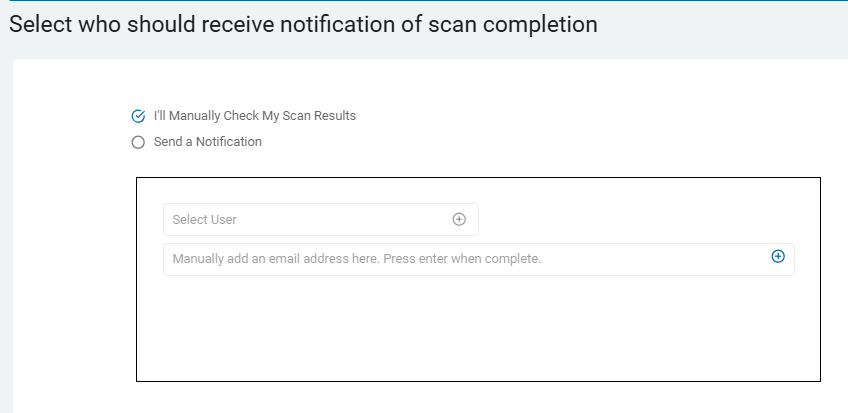This screenshot has width=848, height=413.
Task: Confirm email entry with the circled plus icon
Action: [778, 257]
